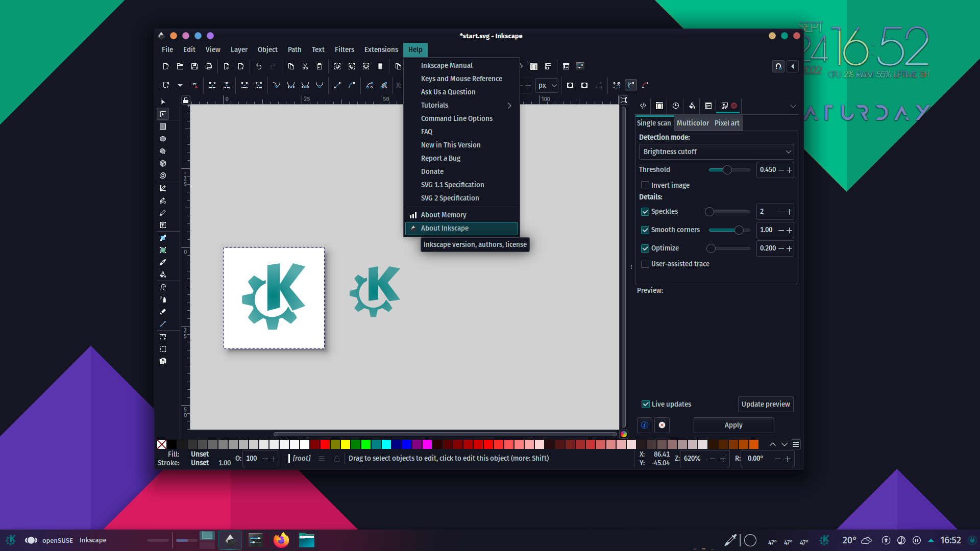Viewport: 980px width, 551px height.
Task: Open the layer selector menu in status bar
Action: click(322, 459)
